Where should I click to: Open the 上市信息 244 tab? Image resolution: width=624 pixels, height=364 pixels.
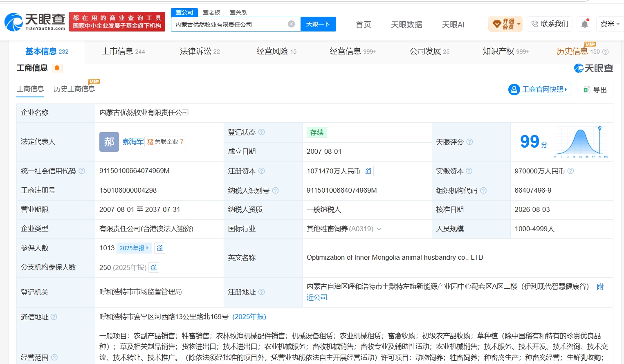(123, 52)
